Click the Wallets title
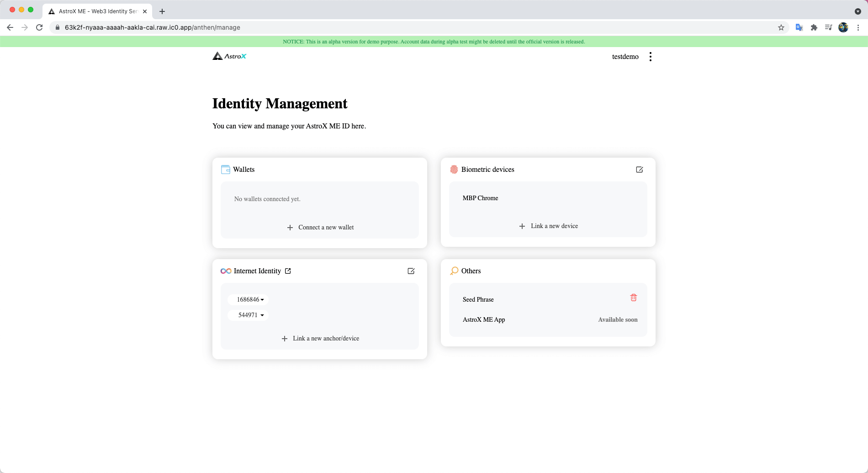 click(x=244, y=170)
